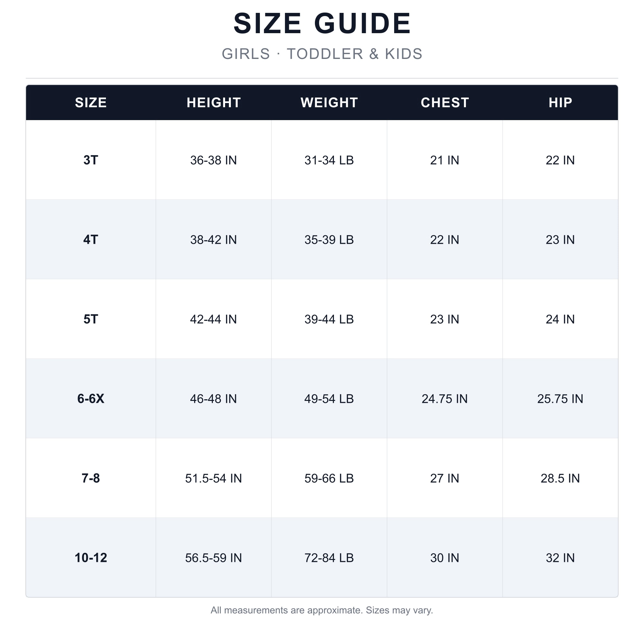Click the CHEST column header
644x644 pixels.
(x=445, y=103)
